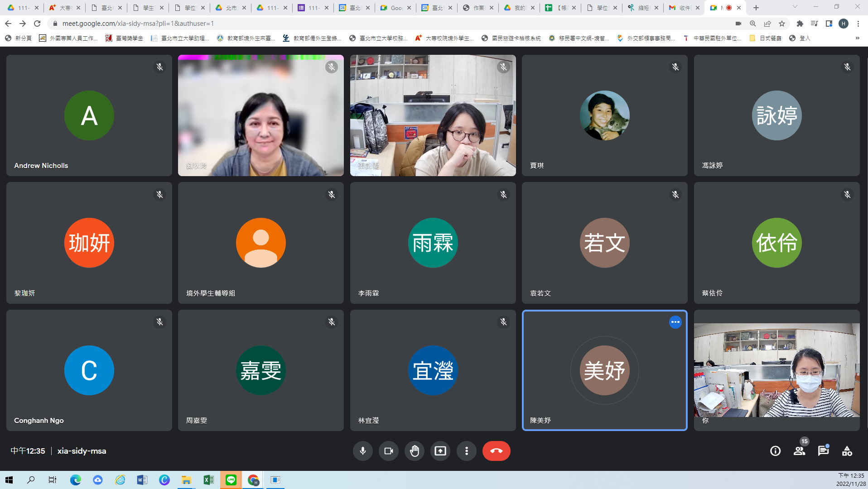Click the browser back arrow
Viewport: 868px width, 489px height.
[x=8, y=24]
